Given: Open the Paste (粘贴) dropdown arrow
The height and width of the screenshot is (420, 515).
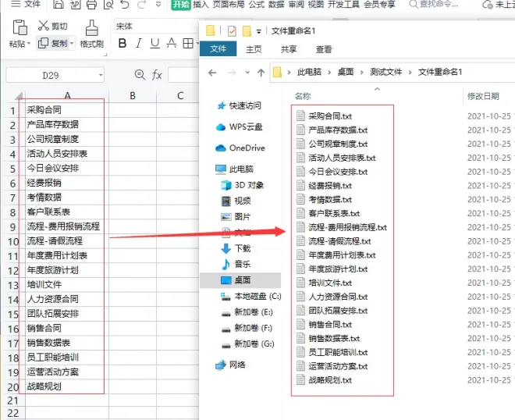Looking at the screenshot, I should 29,44.
